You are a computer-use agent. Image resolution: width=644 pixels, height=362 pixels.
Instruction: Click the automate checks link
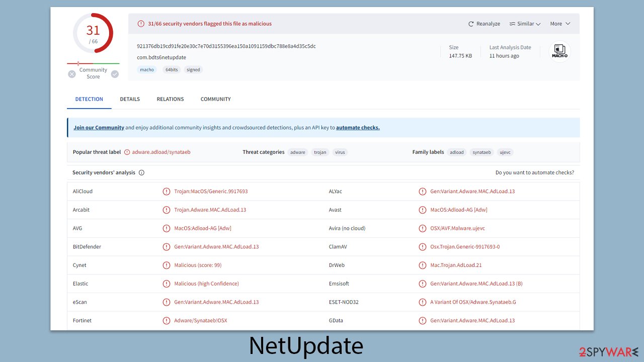358,127
